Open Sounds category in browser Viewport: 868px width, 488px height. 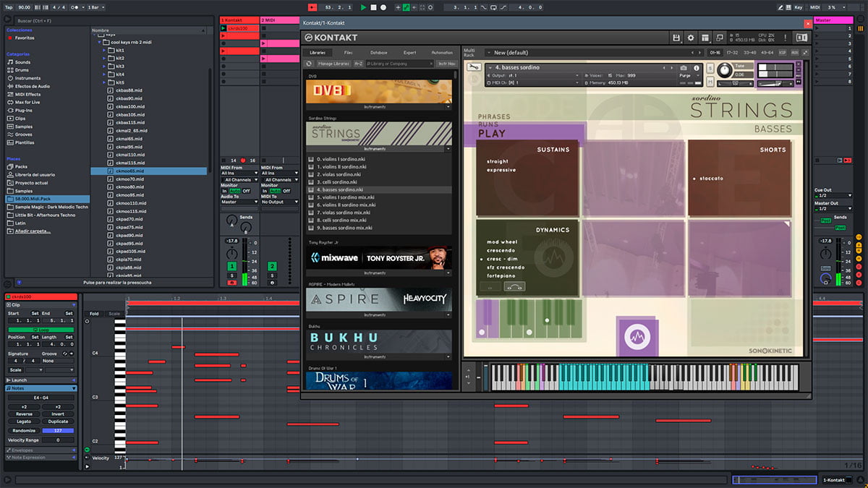coord(22,62)
